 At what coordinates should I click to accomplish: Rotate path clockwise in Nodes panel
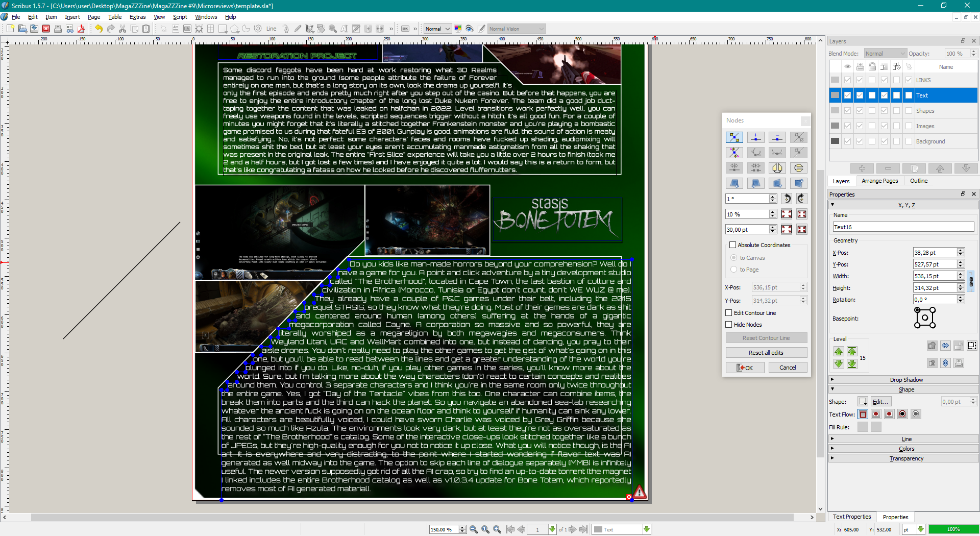pyautogui.click(x=802, y=199)
